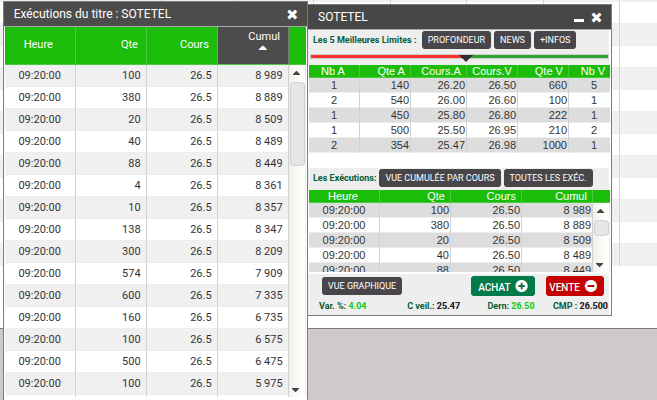This screenshot has width=657, height=400.
Task: Click Heure header in SOTETEL executions list
Action: pos(344,196)
